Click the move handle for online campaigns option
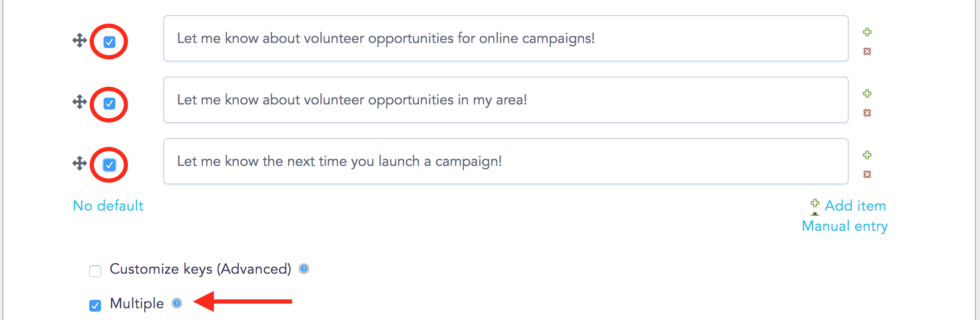The image size is (980, 320). point(80,41)
